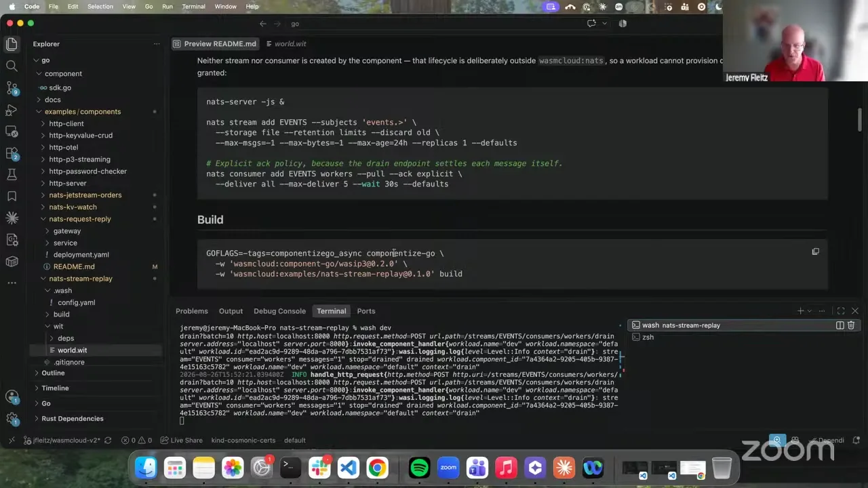The image size is (868, 488).
Task: Open the Source Control view
Action: 12,88
